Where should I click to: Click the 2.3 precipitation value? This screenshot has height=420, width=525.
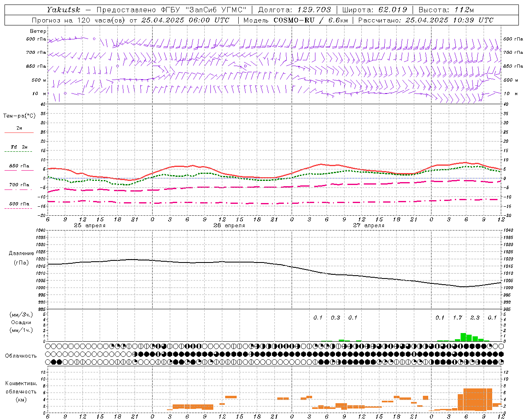click(475, 317)
